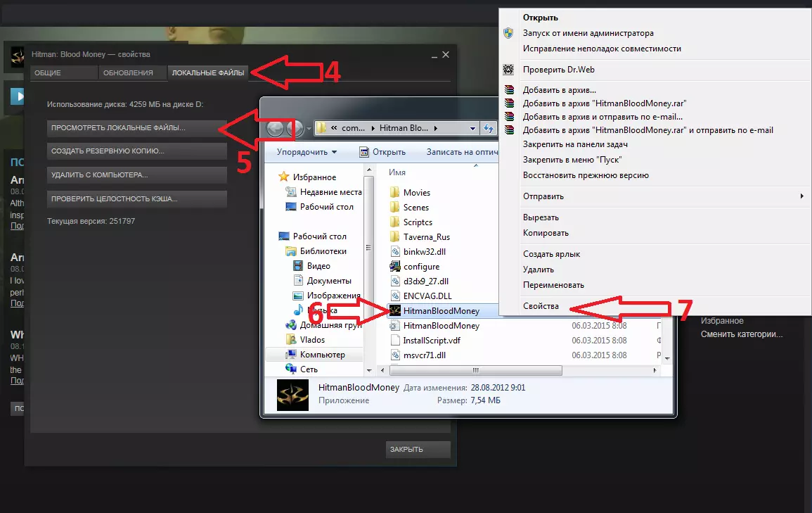Screen dimensions: 812x513
Task: Choose Открыть in the context menu
Action: click(540, 18)
